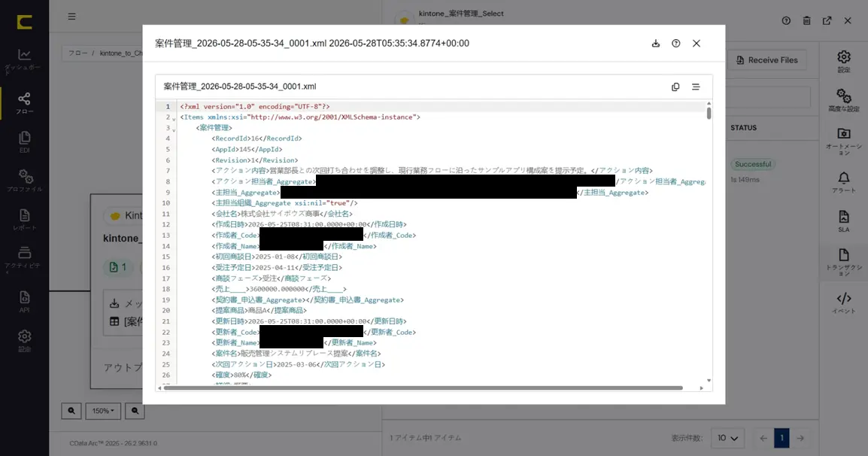
Task: Click the RecordId 16 line
Action: 256,138
